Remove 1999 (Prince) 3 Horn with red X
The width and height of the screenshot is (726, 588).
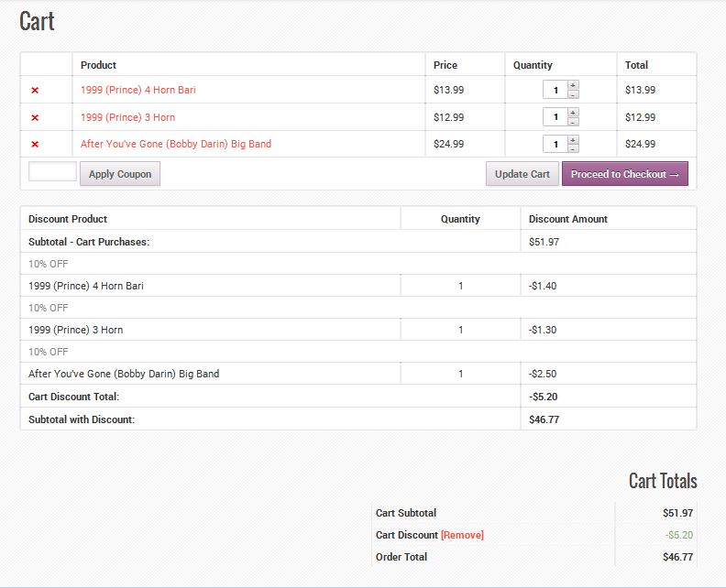point(35,117)
